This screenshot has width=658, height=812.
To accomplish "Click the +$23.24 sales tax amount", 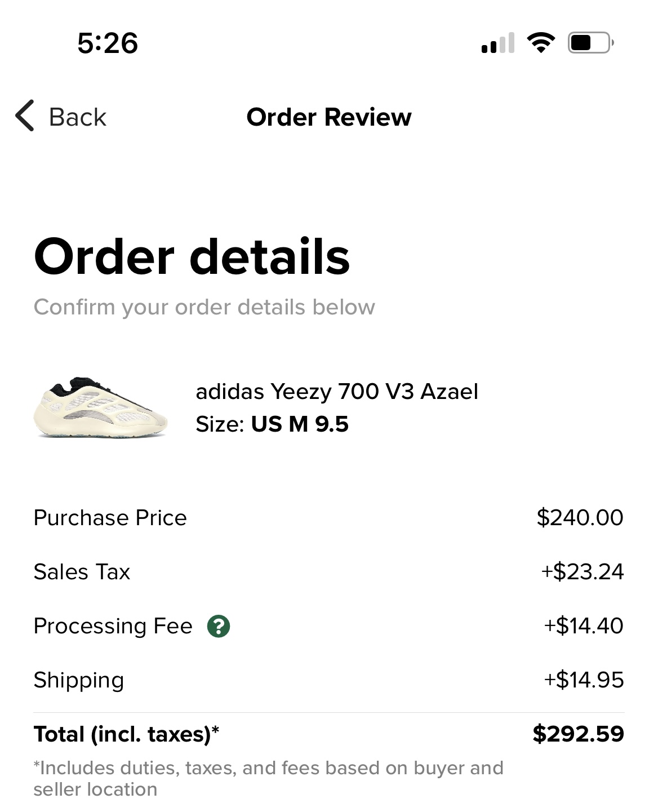I will (582, 572).
